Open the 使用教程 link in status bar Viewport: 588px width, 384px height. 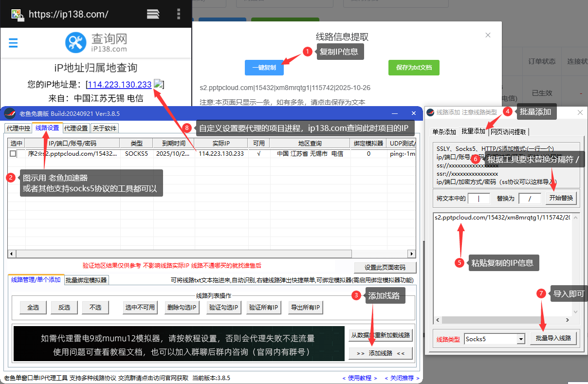pyautogui.click(x=360, y=378)
